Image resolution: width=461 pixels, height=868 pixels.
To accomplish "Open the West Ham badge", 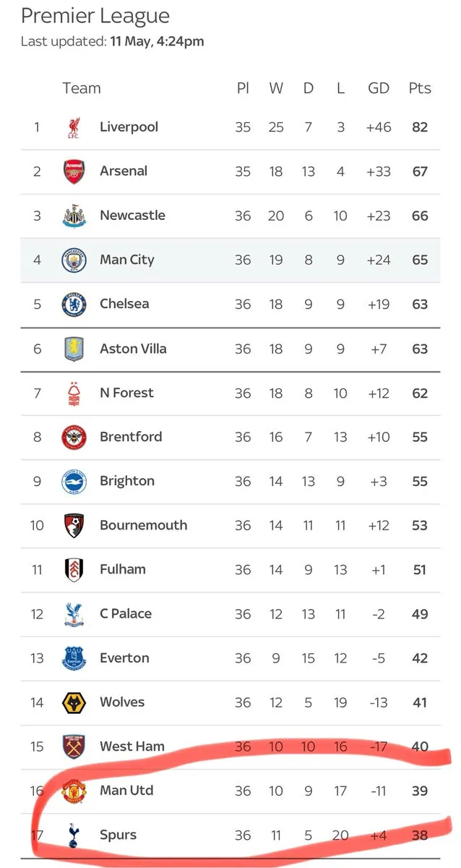I will tap(74, 746).
